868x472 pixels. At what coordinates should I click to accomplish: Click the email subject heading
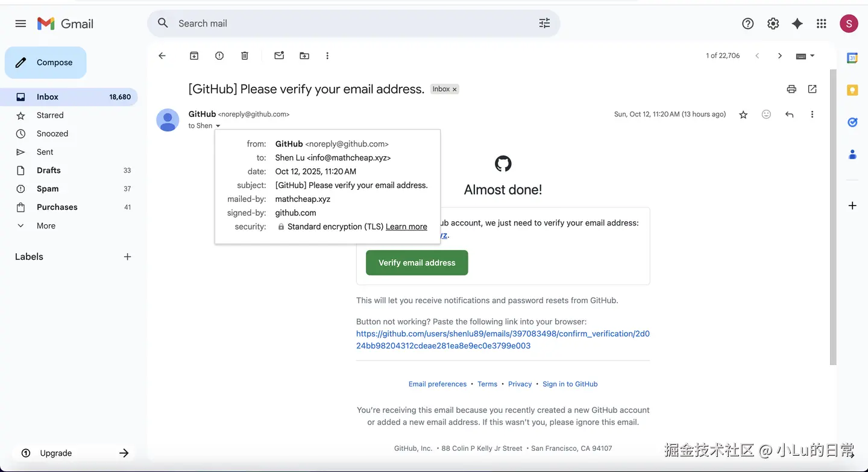[306, 89]
